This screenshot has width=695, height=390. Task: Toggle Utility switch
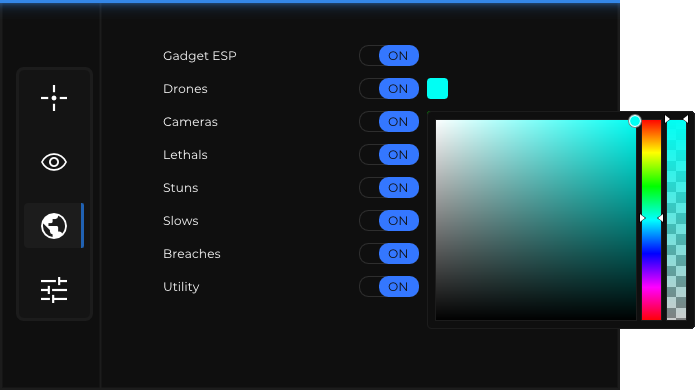[389, 287]
